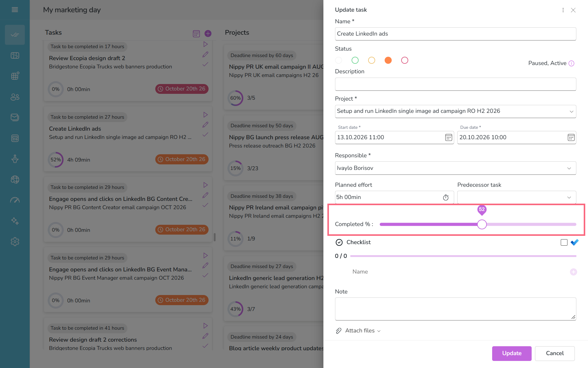Expand the Project dropdown
This screenshot has width=588, height=368.
coord(571,112)
